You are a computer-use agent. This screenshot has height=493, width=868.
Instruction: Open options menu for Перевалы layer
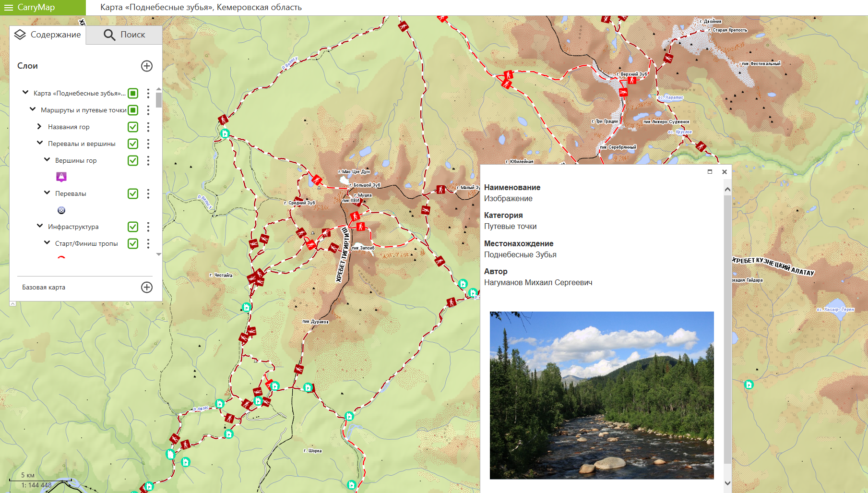148,193
